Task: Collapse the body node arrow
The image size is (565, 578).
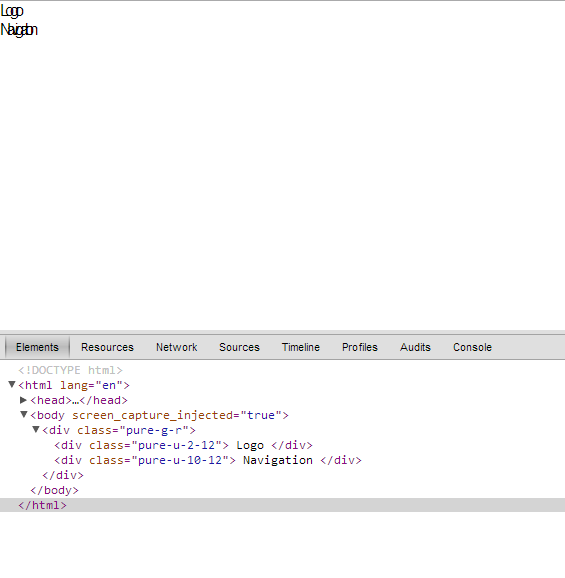Action: click(24, 415)
